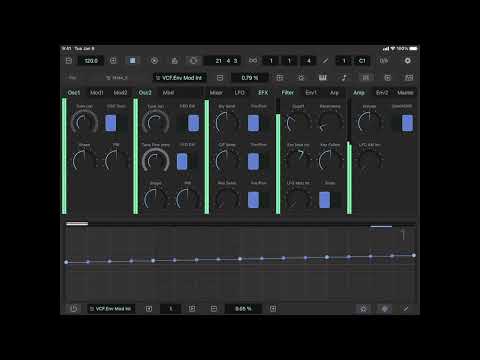Switch to the Mod1 tab
The width and height of the screenshot is (480, 360).
coord(97,93)
